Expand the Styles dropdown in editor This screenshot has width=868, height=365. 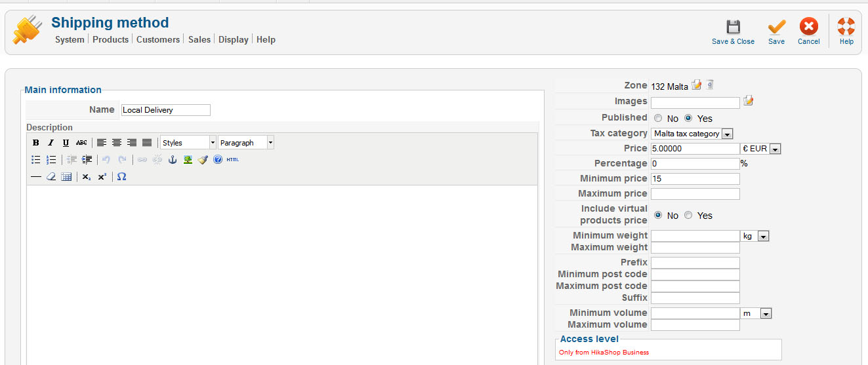coord(188,142)
